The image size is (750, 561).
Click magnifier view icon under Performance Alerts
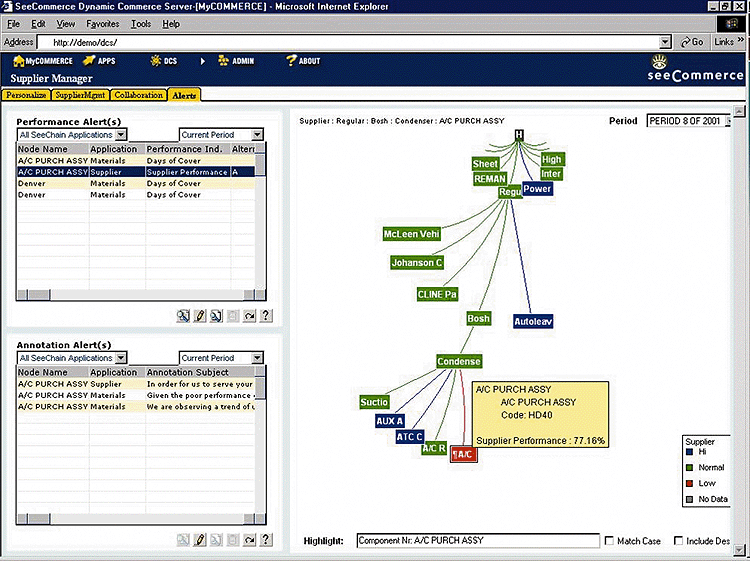(183, 316)
